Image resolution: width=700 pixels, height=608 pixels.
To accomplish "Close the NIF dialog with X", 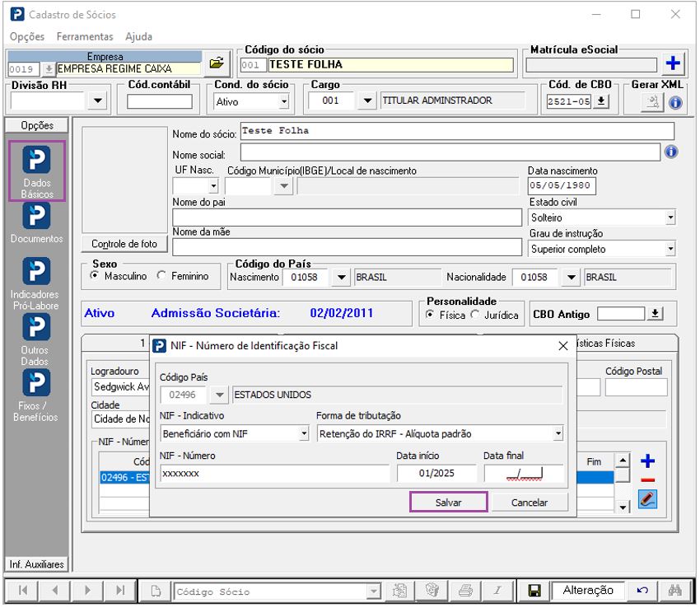I will point(563,346).
